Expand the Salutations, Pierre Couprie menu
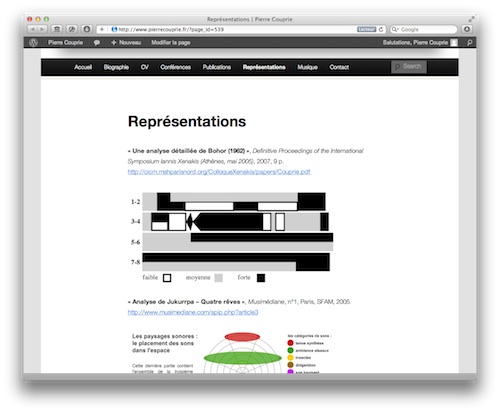Viewport: 500px width, 413px height. coord(420,43)
